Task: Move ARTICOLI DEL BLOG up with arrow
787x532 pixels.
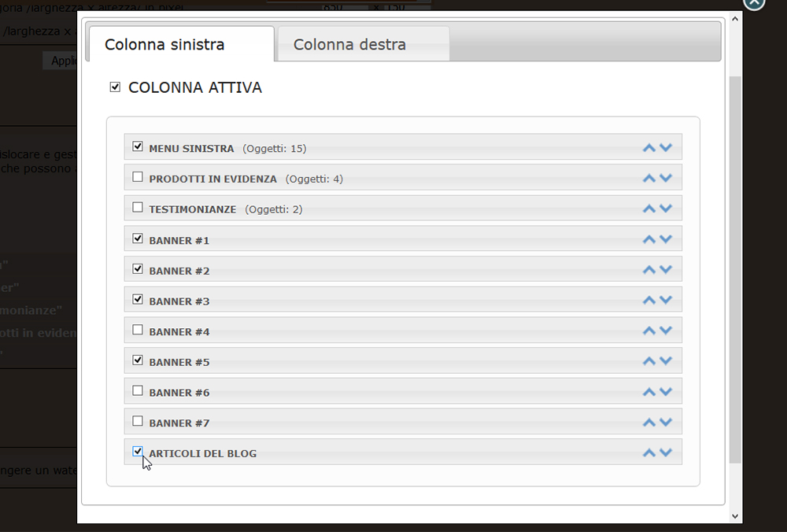Action: pos(649,453)
